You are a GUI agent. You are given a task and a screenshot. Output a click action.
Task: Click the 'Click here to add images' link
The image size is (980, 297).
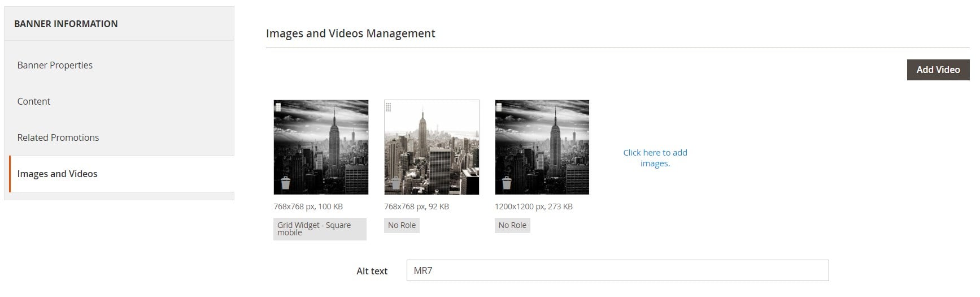tap(655, 158)
